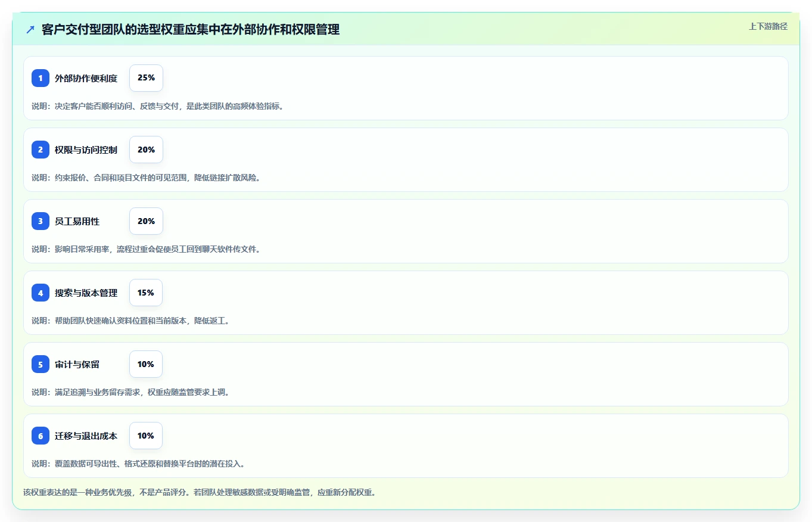Click the 10% weight chip for 迁移与退出成本
This screenshot has height=522, width=812.
pos(146,436)
